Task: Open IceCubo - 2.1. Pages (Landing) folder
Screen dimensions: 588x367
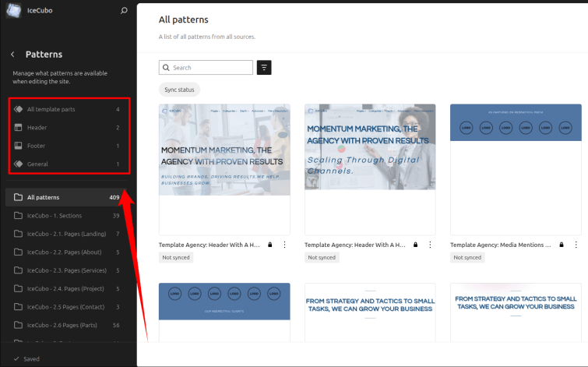Action: pos(66,234)
